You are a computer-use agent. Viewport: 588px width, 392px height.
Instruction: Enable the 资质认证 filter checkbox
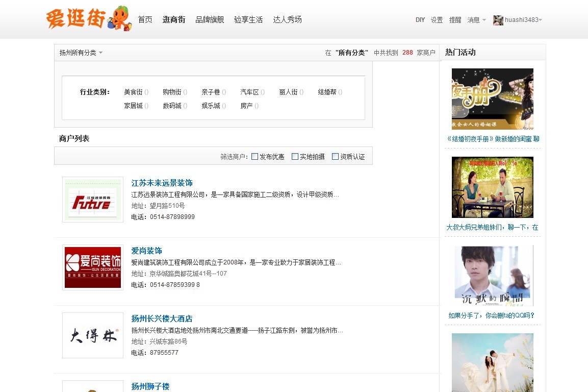click(x=335, y=157)
